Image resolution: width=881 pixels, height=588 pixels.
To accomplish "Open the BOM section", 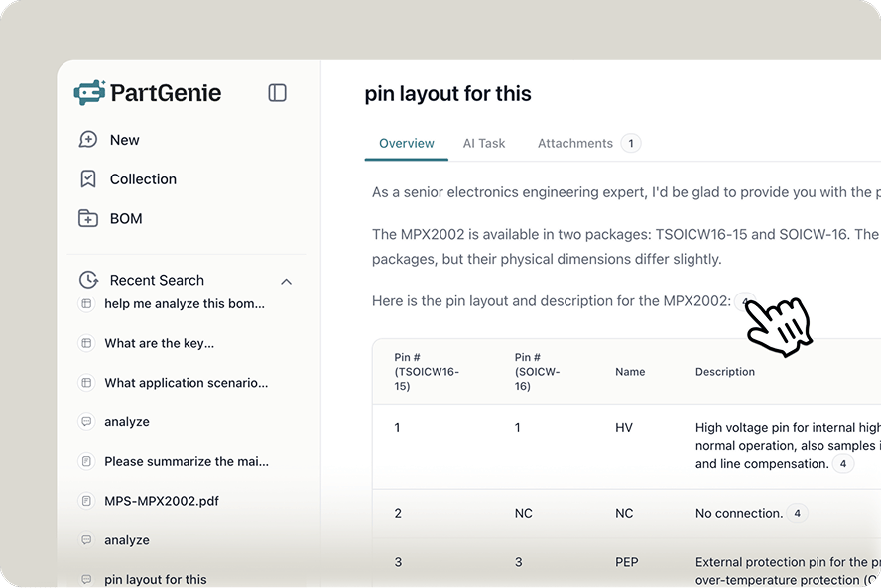I will tap(126, 218).
